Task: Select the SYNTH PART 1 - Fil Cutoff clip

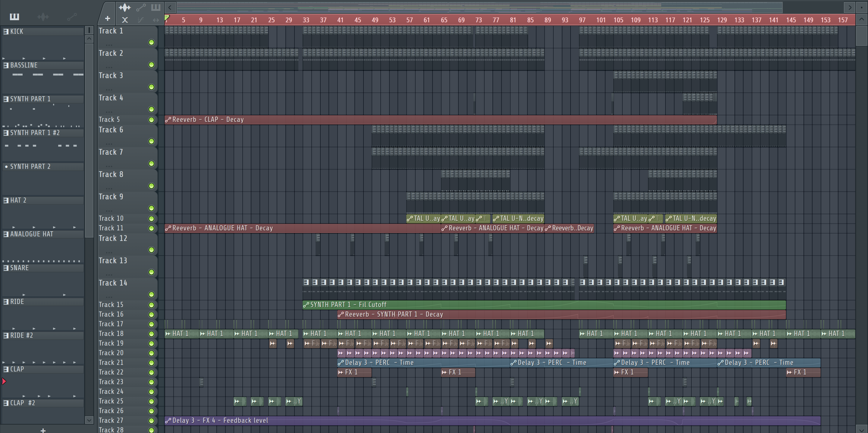Action: click(x=544, y=305)
